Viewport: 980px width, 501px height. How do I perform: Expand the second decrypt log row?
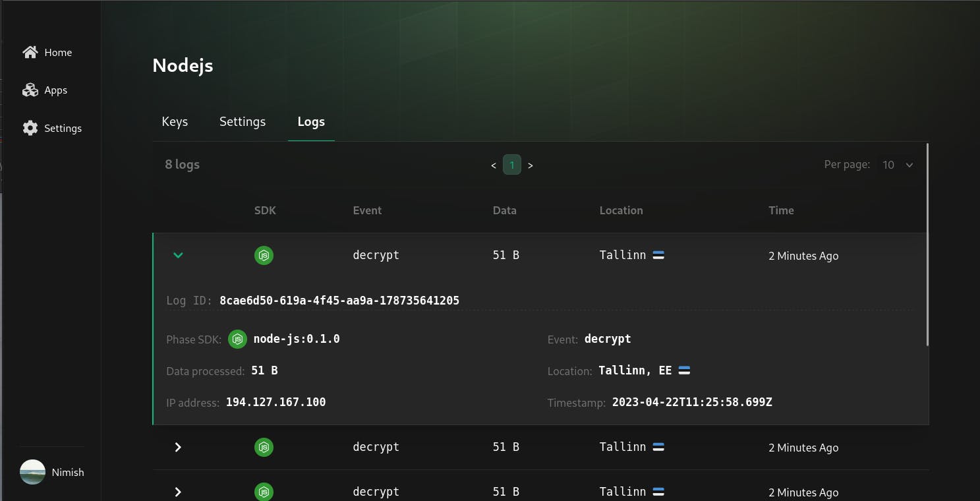tap(178, 447)
